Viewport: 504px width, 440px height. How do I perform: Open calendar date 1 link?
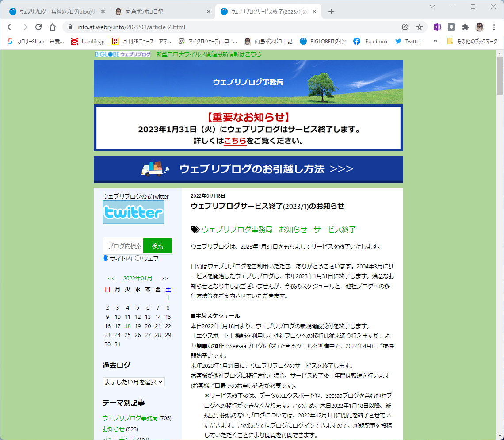[168, 298]
